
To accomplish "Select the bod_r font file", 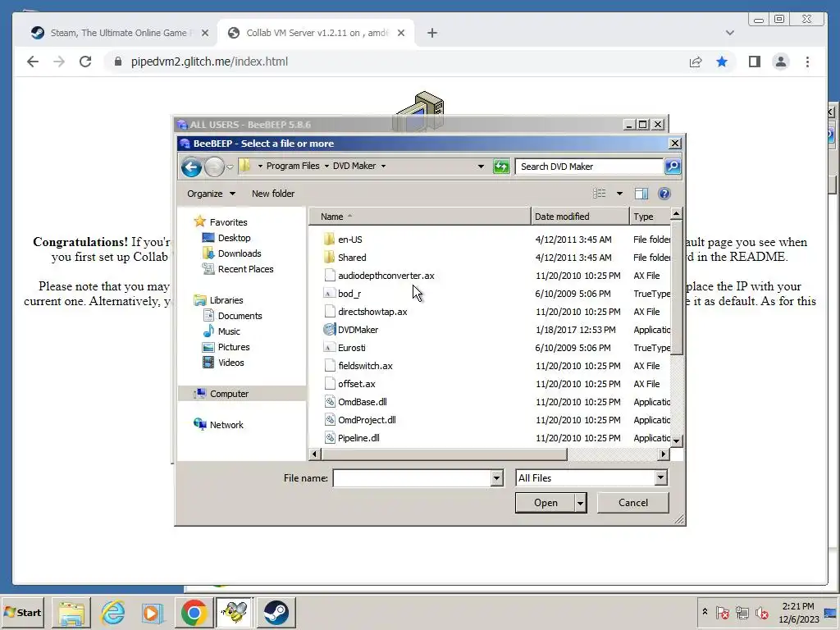I will point(349,294).
